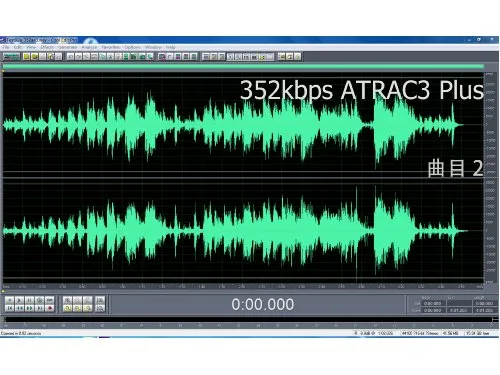Click the green Rewind button
500x375 pixels.
(x=20, y=308)
